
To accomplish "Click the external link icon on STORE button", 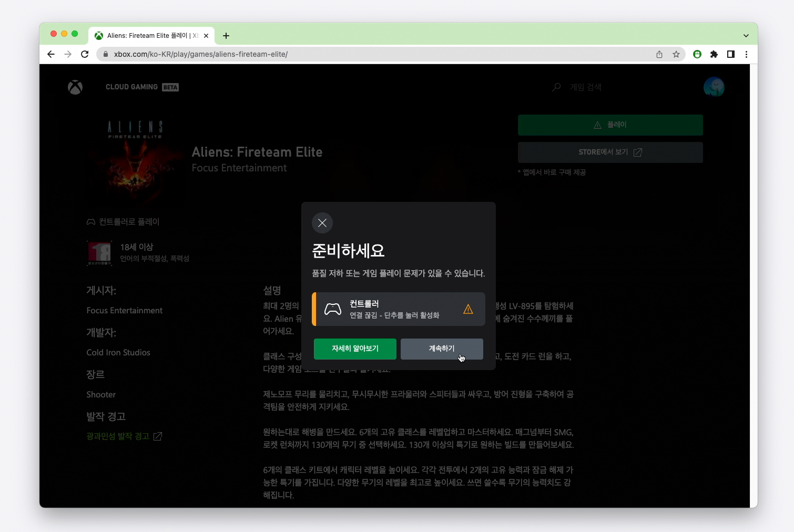I will (x=638, y=152).
